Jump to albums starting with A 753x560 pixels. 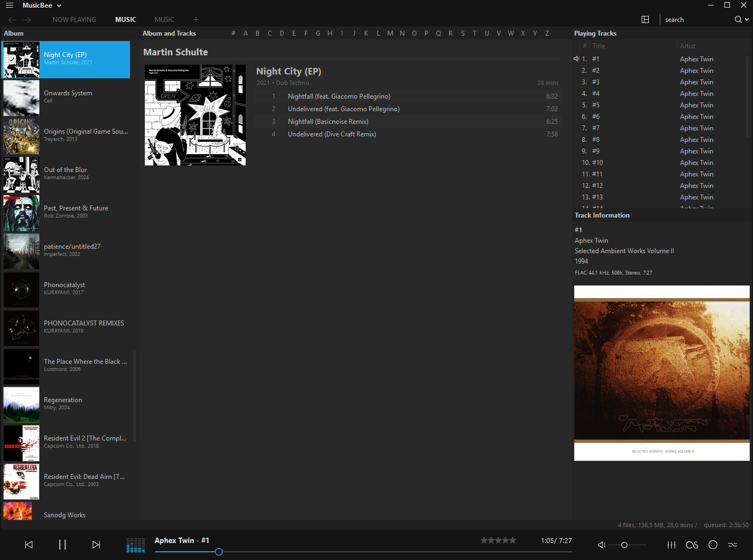tap(245, 33)
